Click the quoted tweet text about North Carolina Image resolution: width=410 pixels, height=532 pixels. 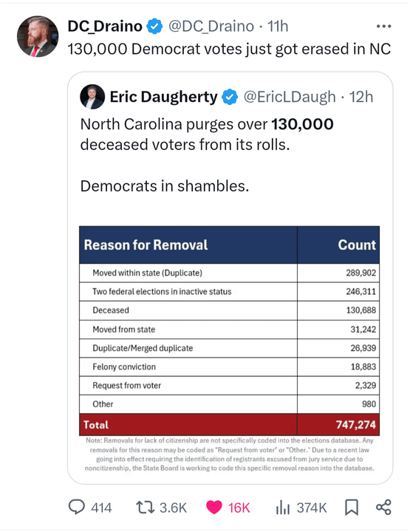click(207, 155)
